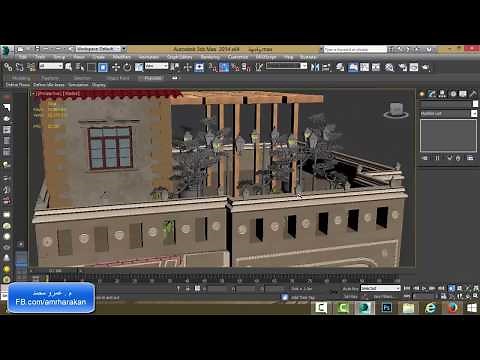The width and height of the screenshot is (480, 360).
Task: Click the Render Production teapot icon
Action: [426, 67]
